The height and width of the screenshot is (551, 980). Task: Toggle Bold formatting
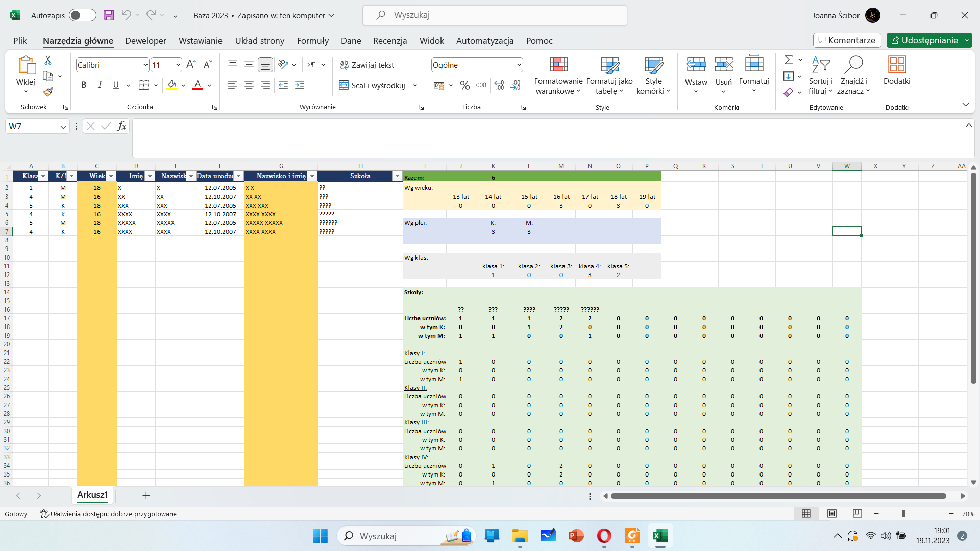pyautogui.click(x=84, y=85)
